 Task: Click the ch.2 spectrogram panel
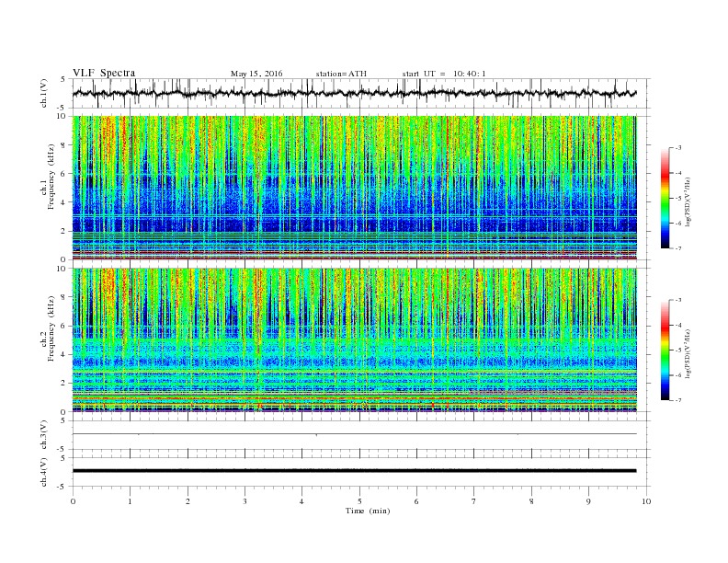click(x=355, y=339)
